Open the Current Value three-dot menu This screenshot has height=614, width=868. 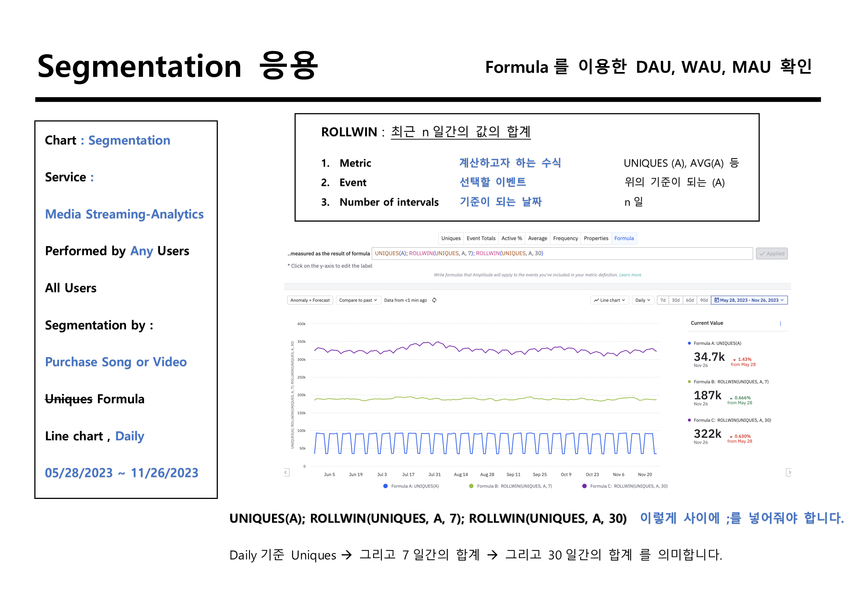780,324
